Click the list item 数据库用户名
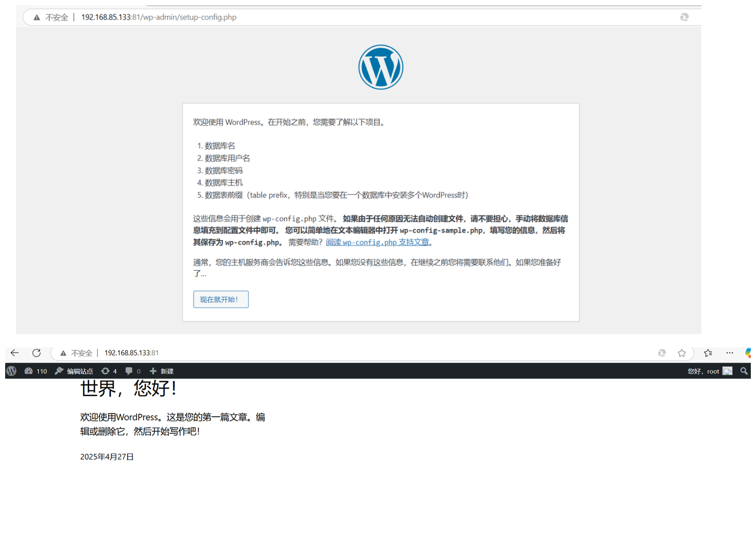The height and width of the screenshot is (554, 756). click(x=227, y=158)
